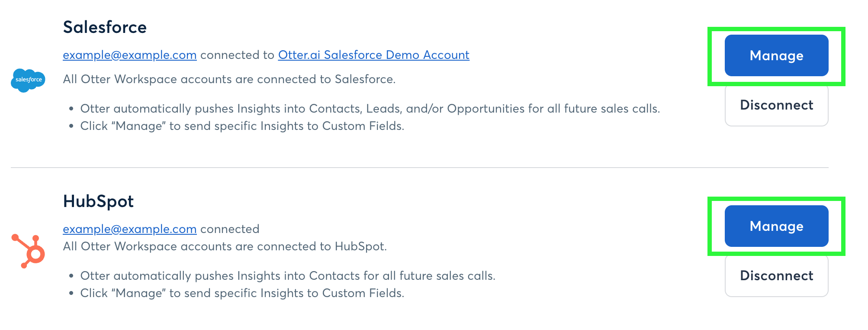
Task: Click text 'All Otter Workspace accounts connected to Salesforce'
Action: coord(229,79)
